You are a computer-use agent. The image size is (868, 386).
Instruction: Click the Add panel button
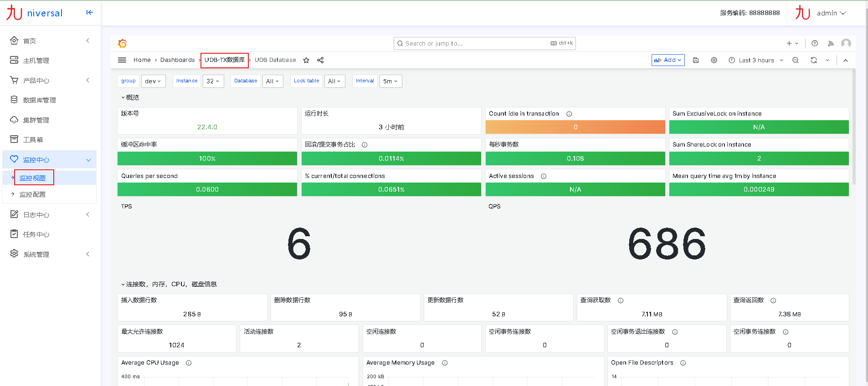point(668,60)
